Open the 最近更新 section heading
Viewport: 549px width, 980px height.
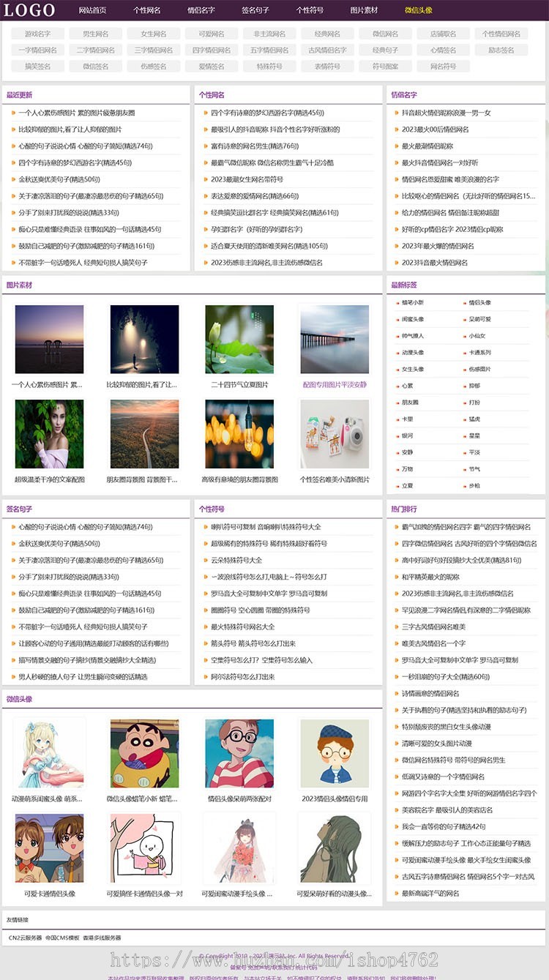20,94
